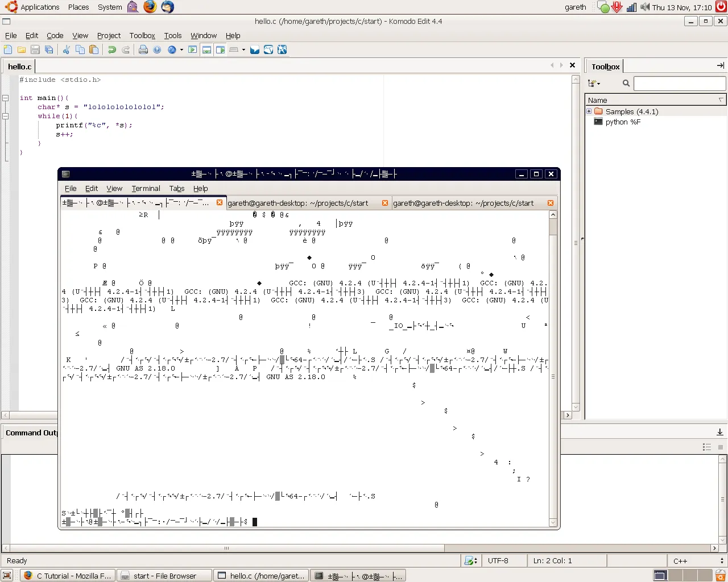Click the Open file folder icon

click(22, 50)
